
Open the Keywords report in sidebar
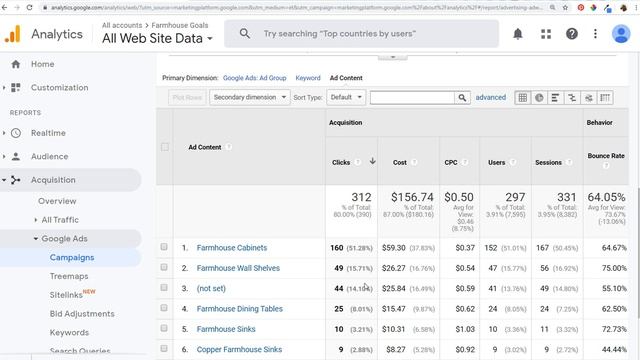click(69, 333)
